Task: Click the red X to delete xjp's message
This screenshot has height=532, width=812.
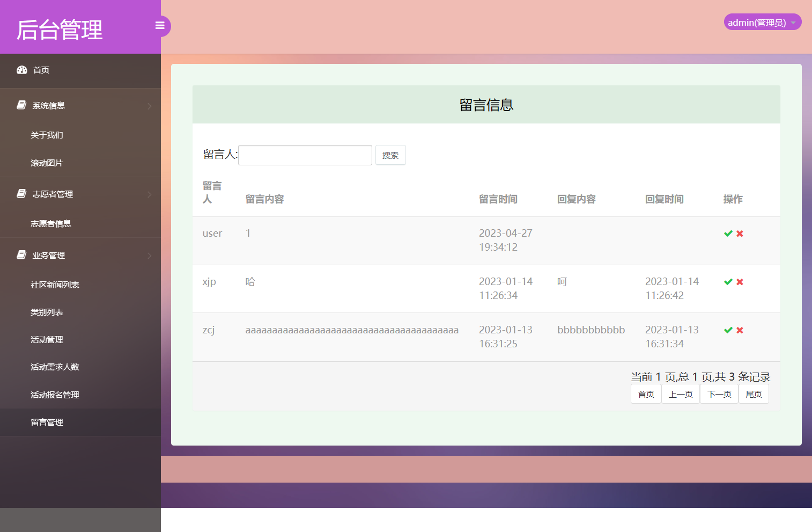Action: [740, 281]
